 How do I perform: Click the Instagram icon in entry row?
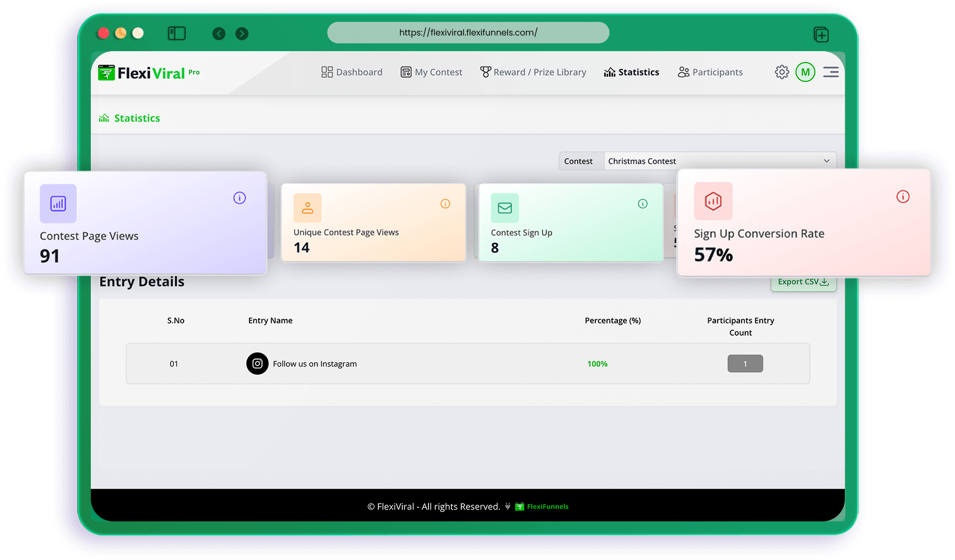pos(257,364)
